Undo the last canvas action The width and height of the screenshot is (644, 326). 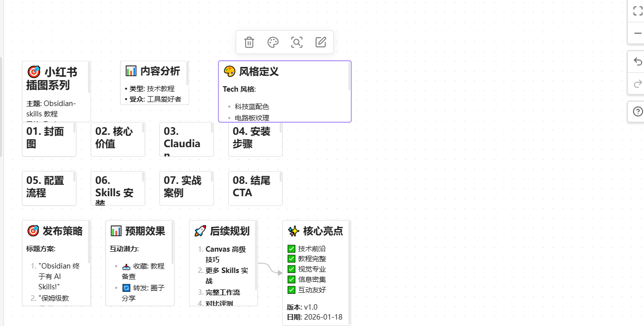(638, 61)
